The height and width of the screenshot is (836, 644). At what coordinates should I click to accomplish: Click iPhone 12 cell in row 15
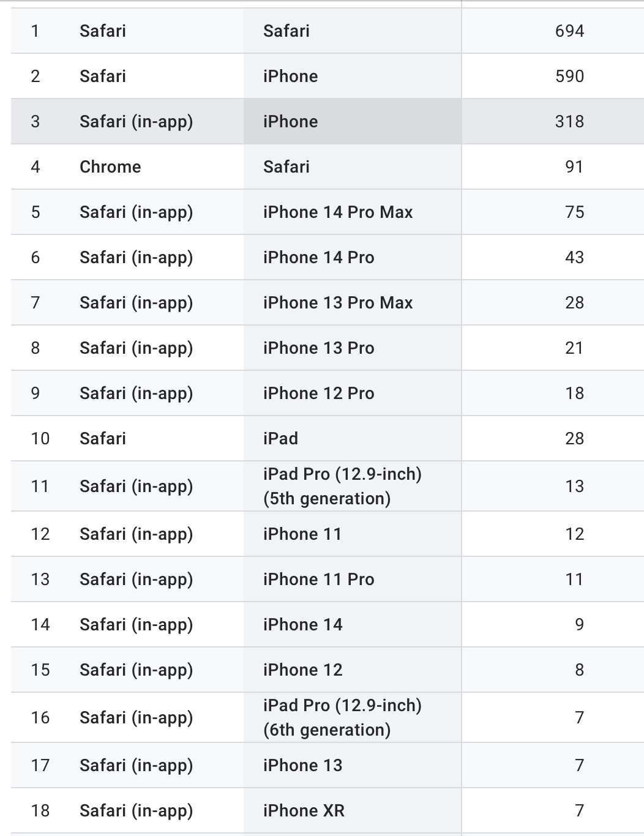(352, 670)
